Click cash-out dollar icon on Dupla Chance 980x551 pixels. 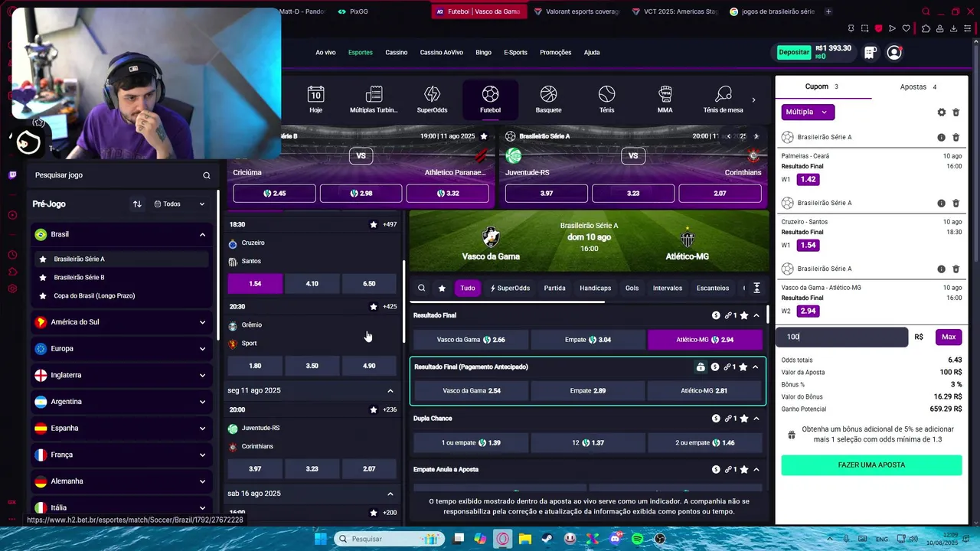[716, 419]
